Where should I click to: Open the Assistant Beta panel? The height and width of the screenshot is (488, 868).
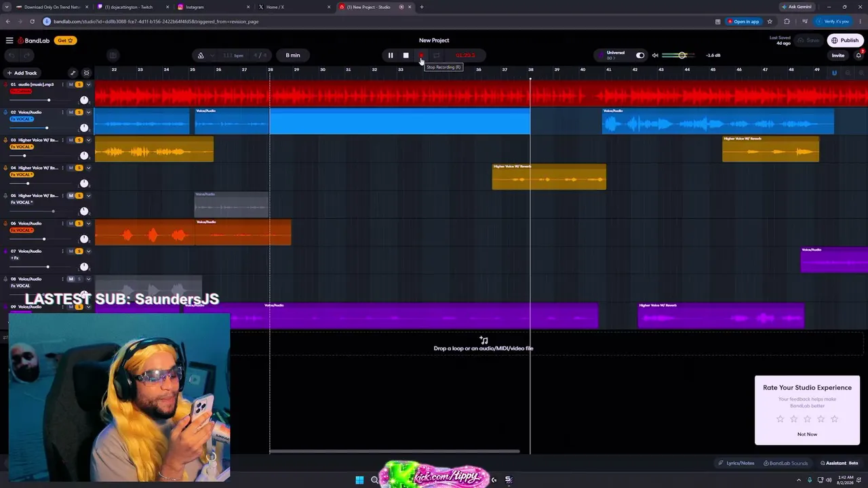[x=840, y=464]
